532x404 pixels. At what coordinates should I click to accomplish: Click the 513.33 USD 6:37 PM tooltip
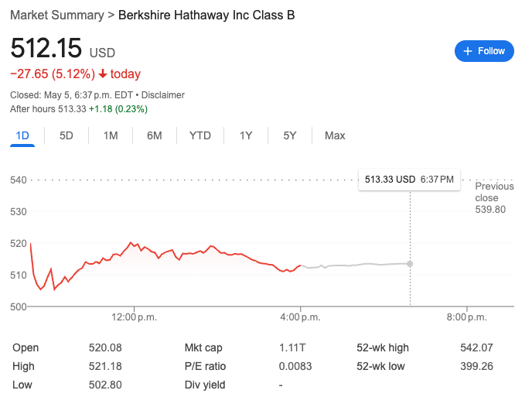[409, 180]
